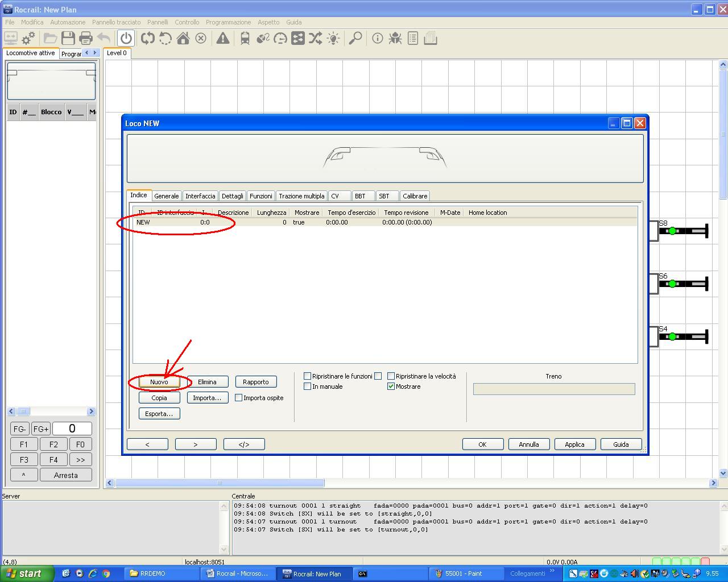
Task: Click the OK button in Loco dialog
Action: (483, 444)
